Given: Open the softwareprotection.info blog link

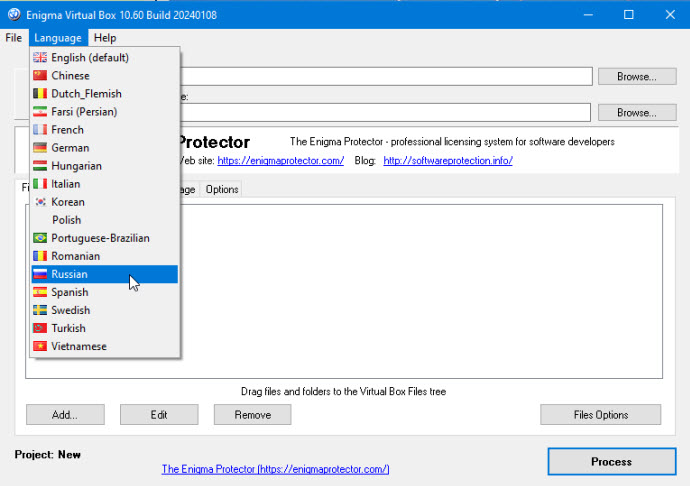Looking at the screenshot, I should (448, 161).
